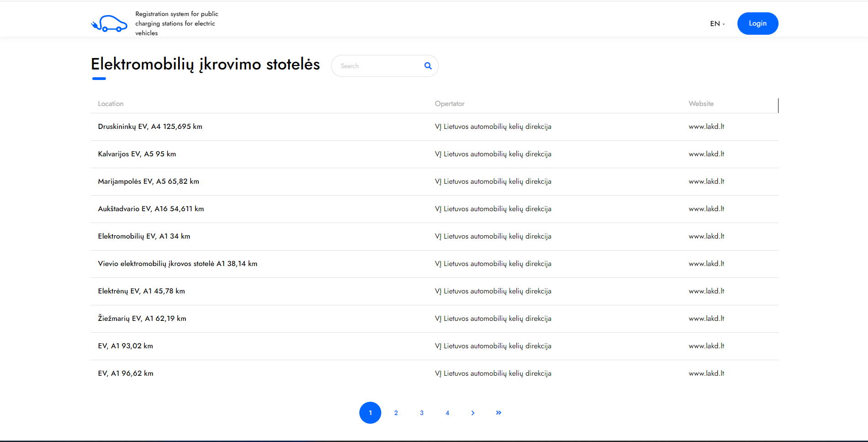The height and width of the screenshot is (442, 868).
Task: Click www.lakd.lt in Marijampolės row
Action: click(706, 181)
